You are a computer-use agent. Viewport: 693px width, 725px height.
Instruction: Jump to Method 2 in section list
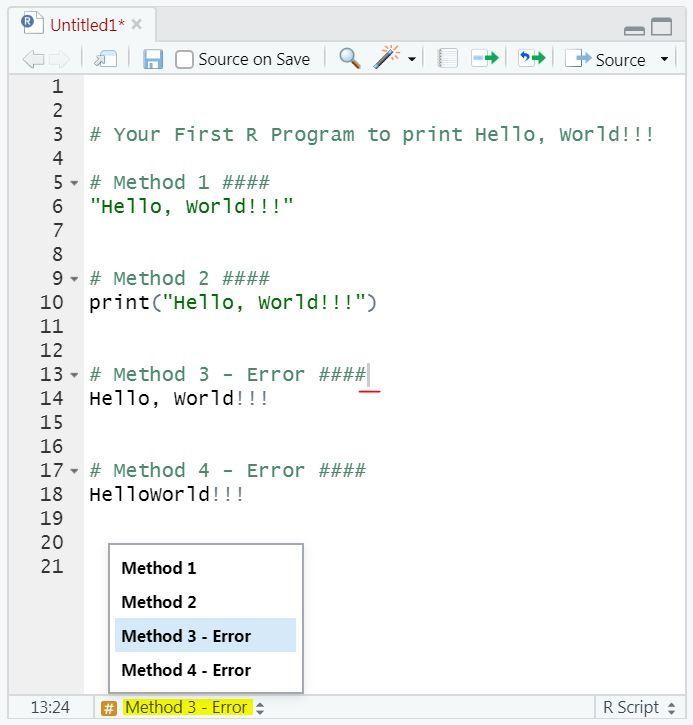(205, 602)
